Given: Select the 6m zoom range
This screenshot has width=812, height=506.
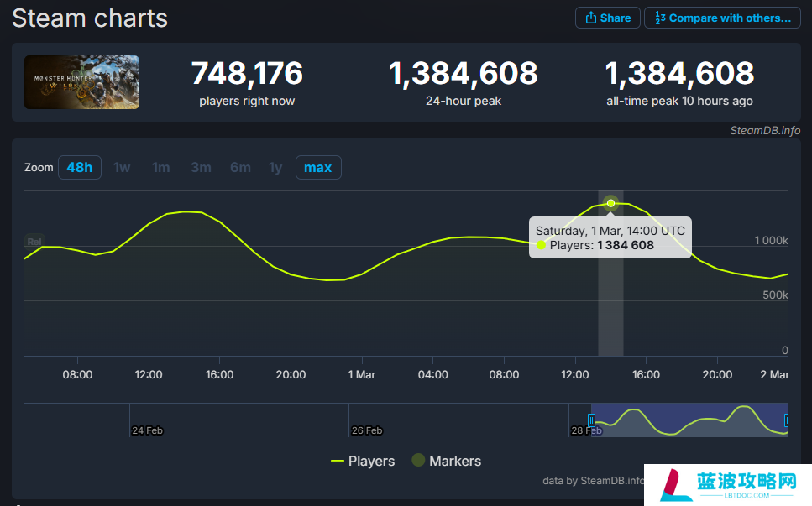Looking at the screenshot, I should pos(240,168).
